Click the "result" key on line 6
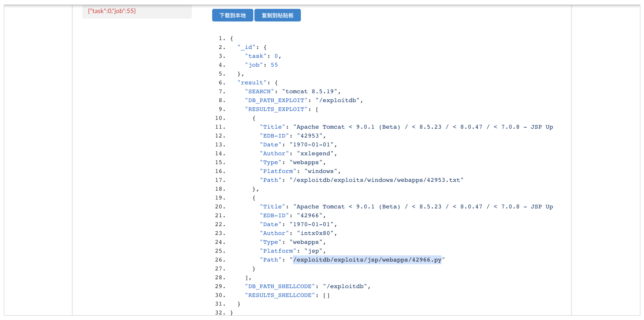The height and width of the screenshot is (320, 644). [x=252, y=83]
